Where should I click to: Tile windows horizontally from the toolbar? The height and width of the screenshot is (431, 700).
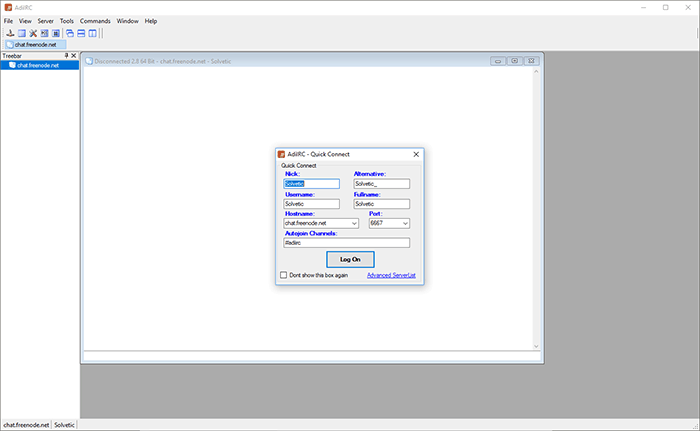(x=81, y=33)
